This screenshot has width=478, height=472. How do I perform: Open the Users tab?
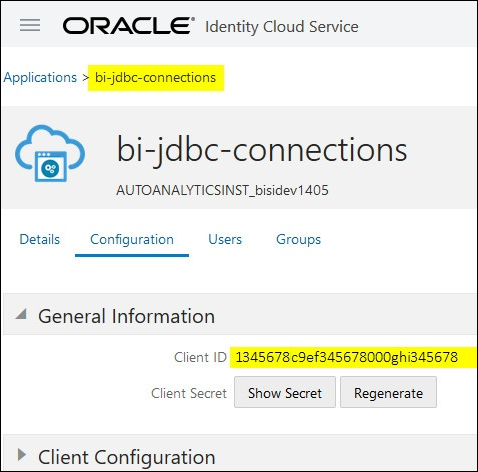point(225,239)
